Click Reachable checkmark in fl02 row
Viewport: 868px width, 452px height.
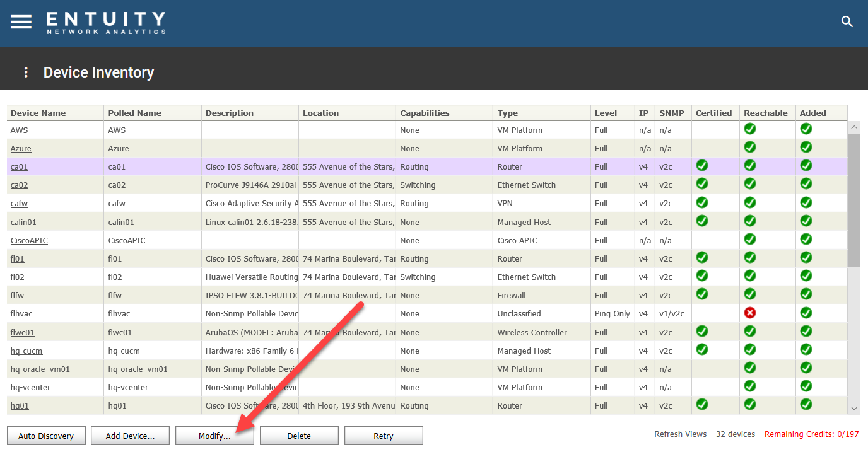pyautogui.click(x=750, y=276)
